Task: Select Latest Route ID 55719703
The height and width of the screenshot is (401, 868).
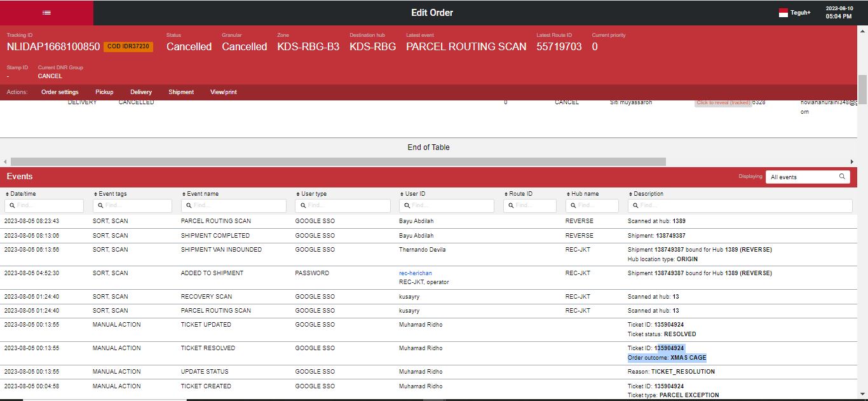Action: point(559,46)
